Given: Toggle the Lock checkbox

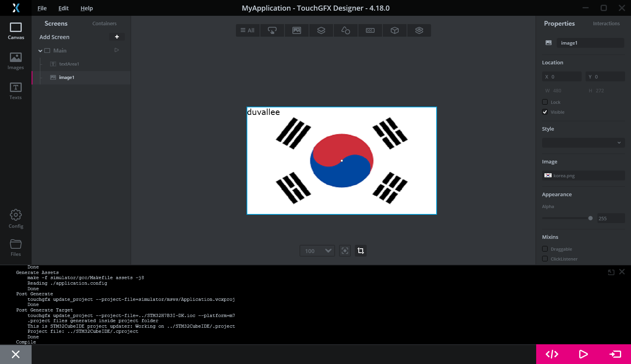Looking at the screenshot, I should pos(545,102).
